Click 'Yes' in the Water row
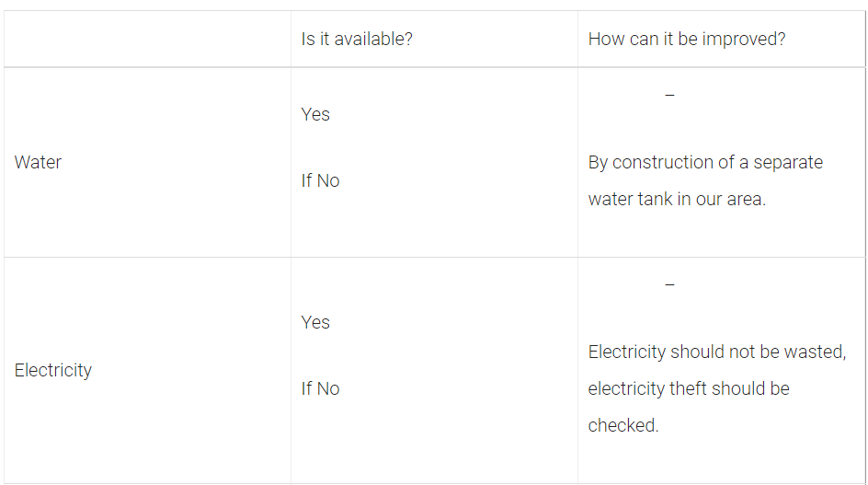This screenshot has height=485, width=868. [315, 115]
